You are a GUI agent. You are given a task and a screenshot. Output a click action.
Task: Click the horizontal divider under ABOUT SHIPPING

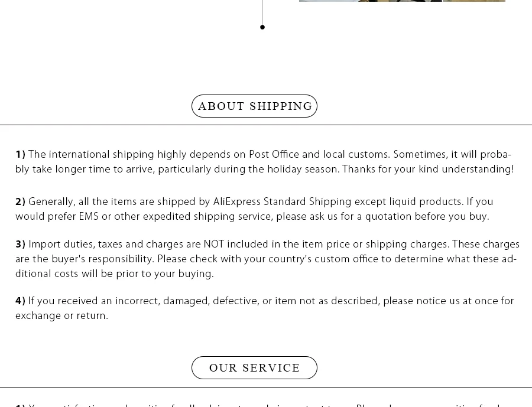266,125
